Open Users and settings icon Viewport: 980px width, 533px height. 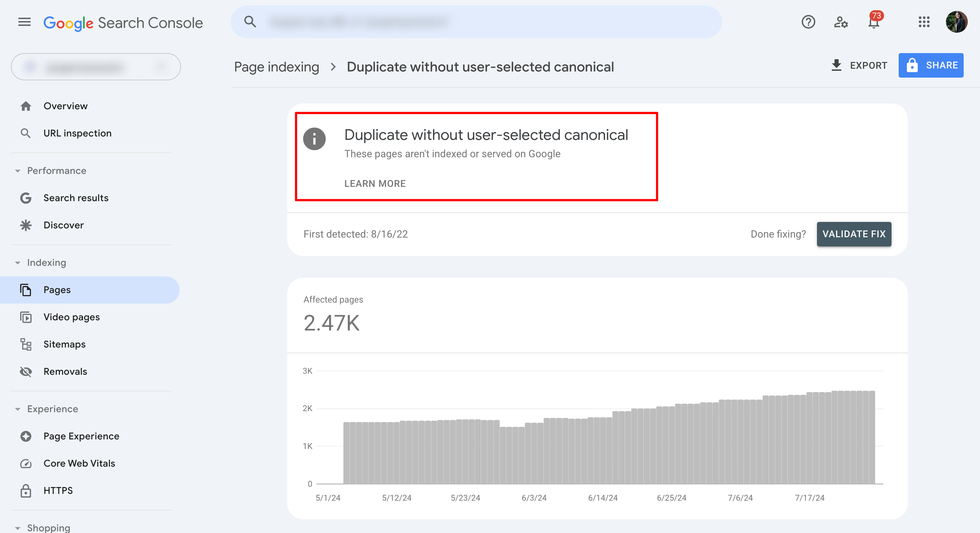point(841,22)
